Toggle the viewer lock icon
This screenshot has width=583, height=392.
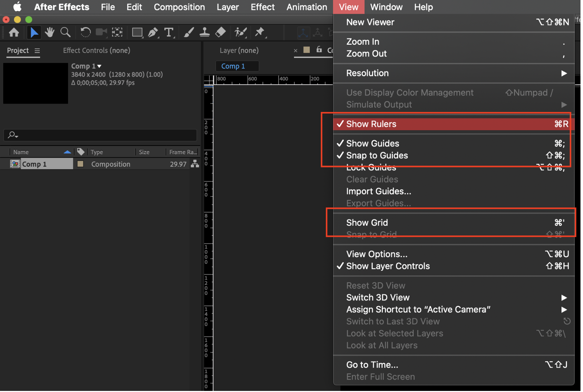click(319, 50)
